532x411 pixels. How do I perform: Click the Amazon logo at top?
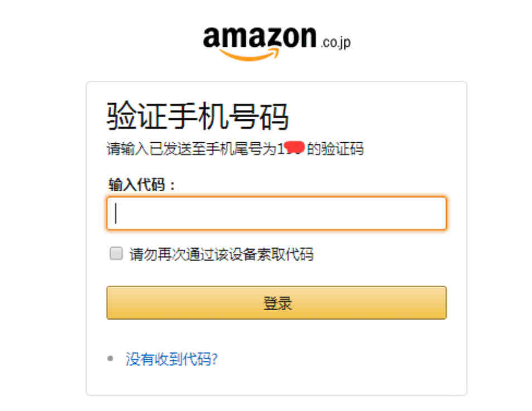tap(276, 43)
